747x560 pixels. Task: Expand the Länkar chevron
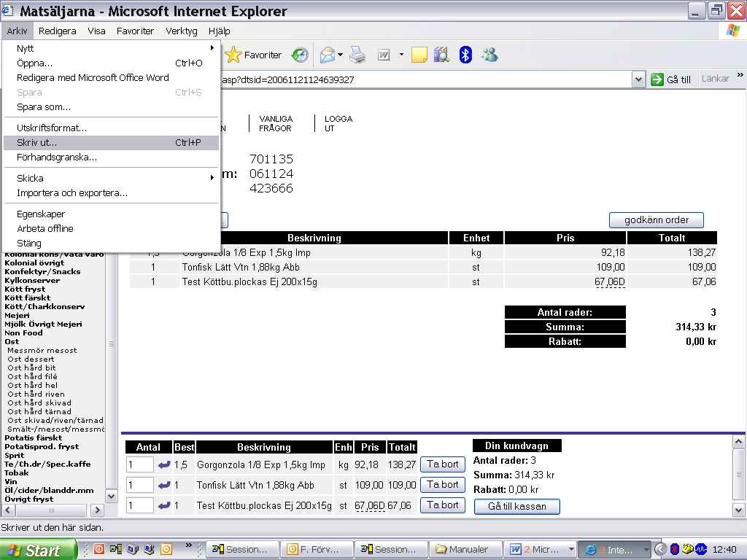(740, 75)
